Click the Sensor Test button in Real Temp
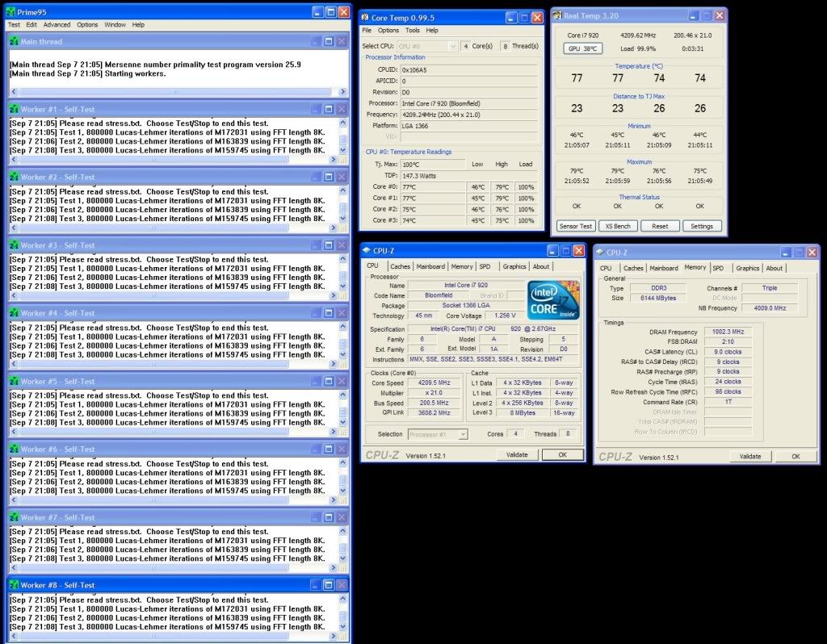Image resolution: width=827 pixels, height=644 pixels. tap(575, 226)
